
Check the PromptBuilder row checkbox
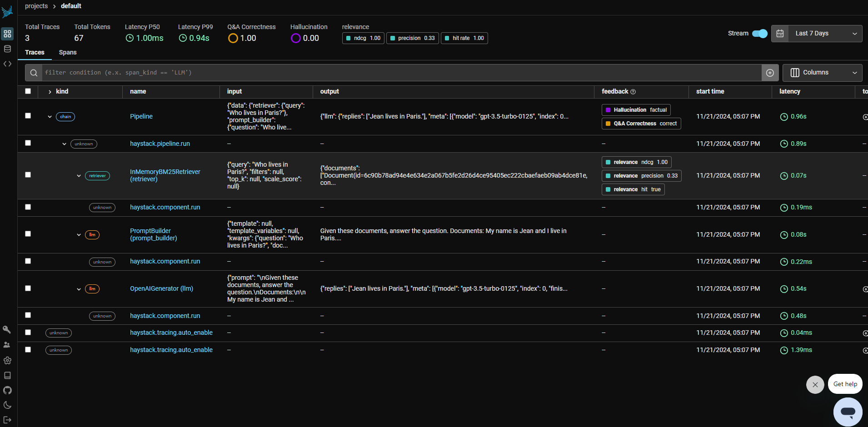point(28,234)
